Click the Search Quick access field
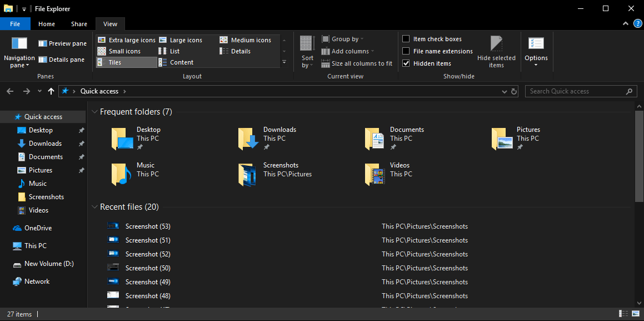 point(575,91)
